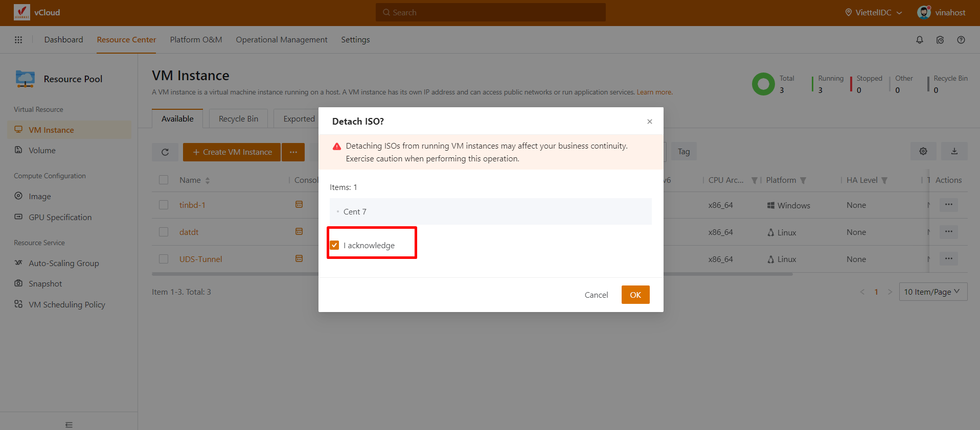Open the Dashboard menu
Screen dimensions: 980x430
[63, 40]
